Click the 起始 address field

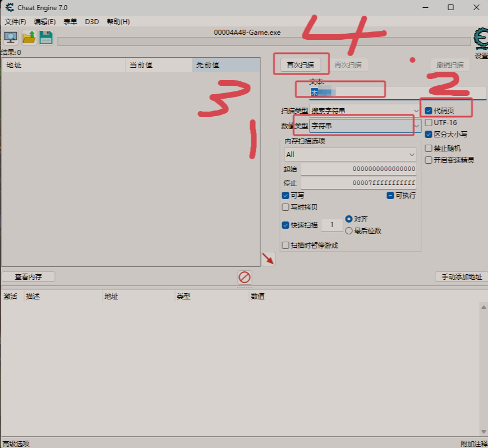[358, 169]
